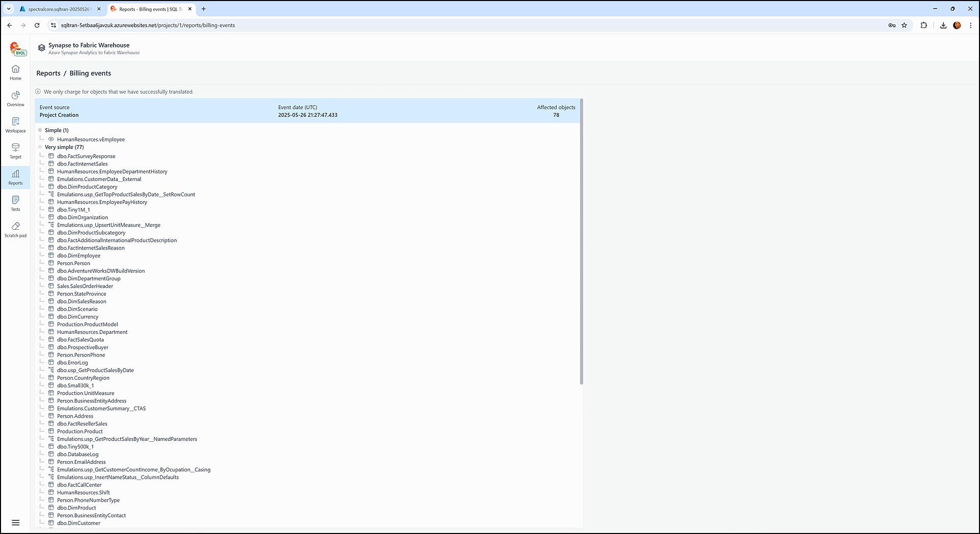Open tab list dropdown arrow in browser
Viewport: 980px width, 534px height.
point(9,9)
